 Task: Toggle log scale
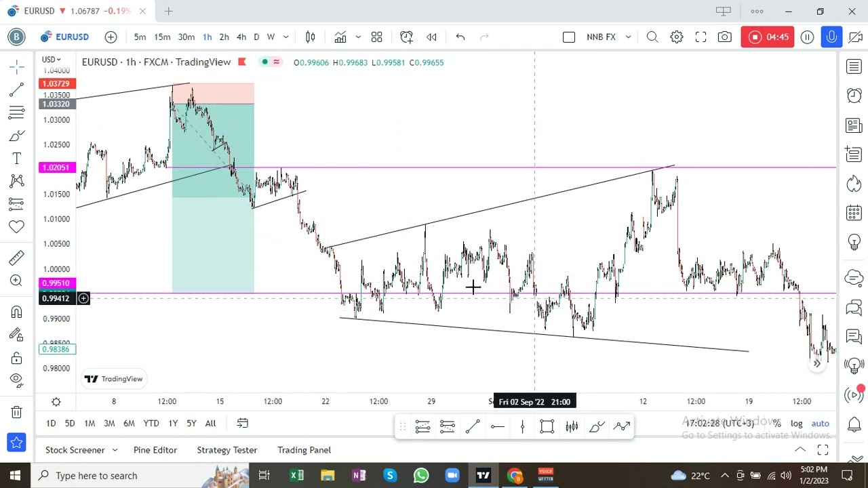(x=796, y=424)
